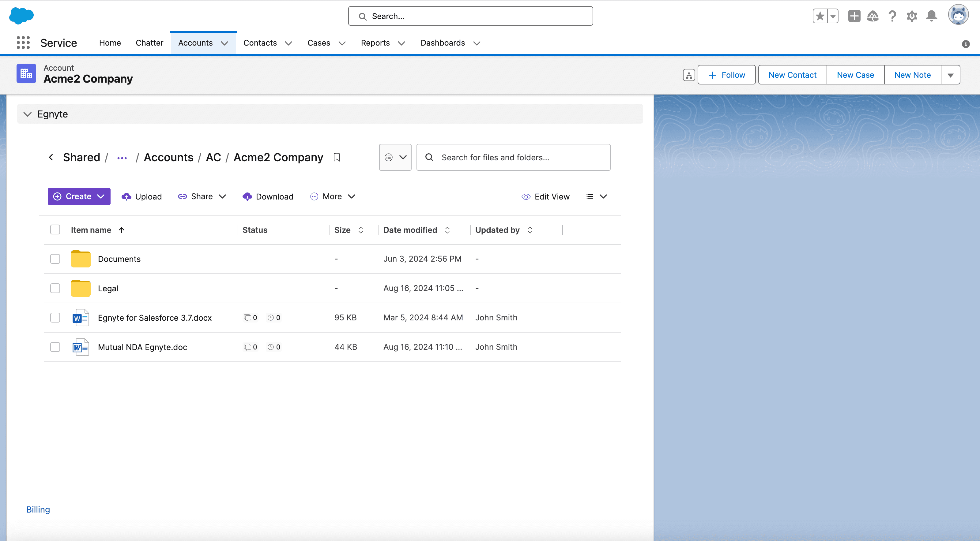
Task: Click Search for files and folders field
Action: pyautogui.click(x=513, y=157)
